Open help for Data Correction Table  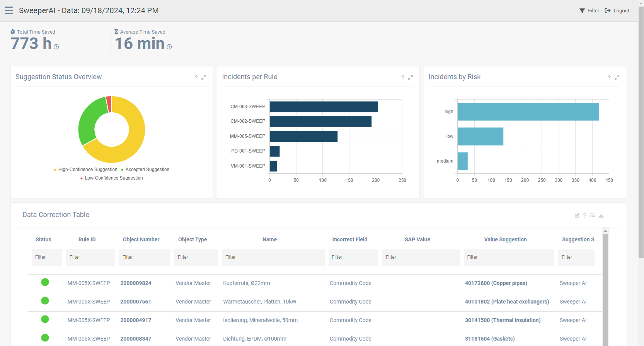tap(585, 215)
